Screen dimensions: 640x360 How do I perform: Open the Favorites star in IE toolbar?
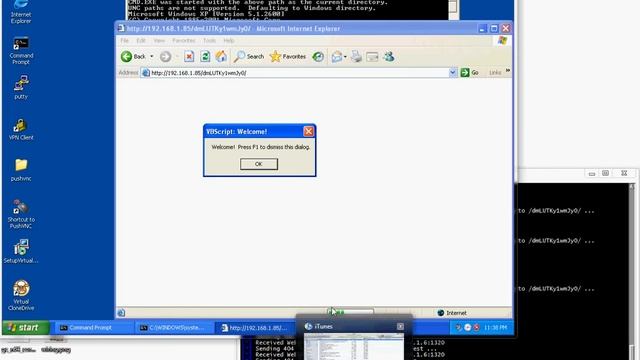click(x=288, y=56)
